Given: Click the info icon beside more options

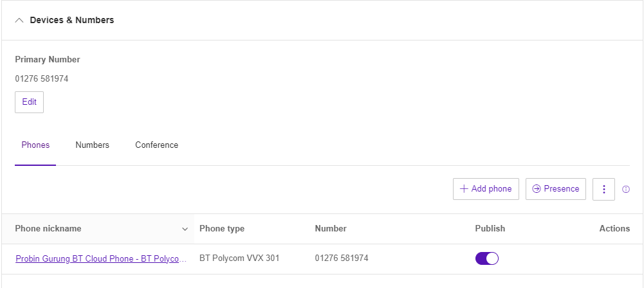Looking at the screenshot, I should [626, 189].
